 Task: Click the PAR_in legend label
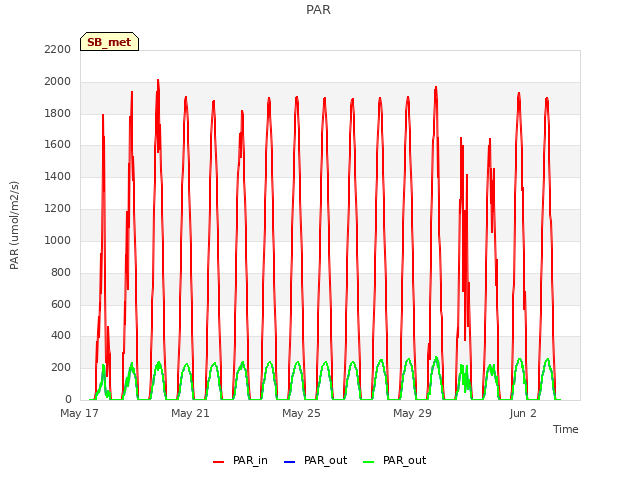click(250, 460)
